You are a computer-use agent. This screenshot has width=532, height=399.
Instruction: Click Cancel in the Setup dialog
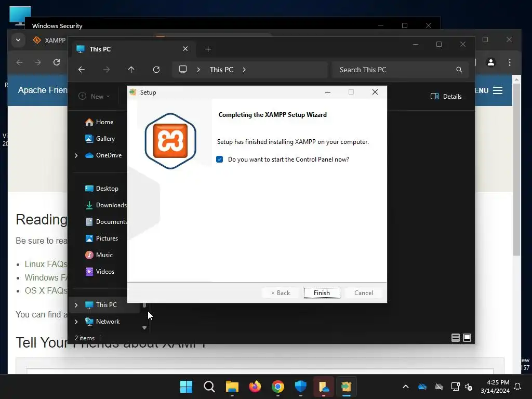363,293
